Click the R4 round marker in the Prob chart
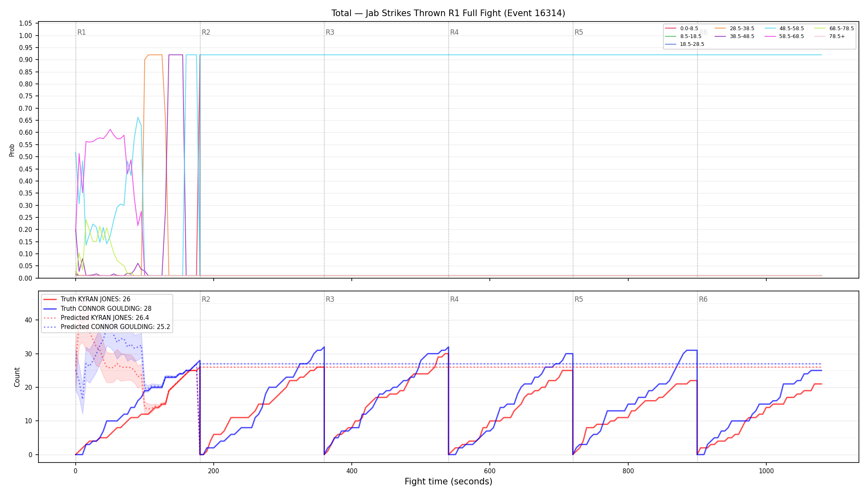The image size is (868, 496). click(x=454, y=32)
